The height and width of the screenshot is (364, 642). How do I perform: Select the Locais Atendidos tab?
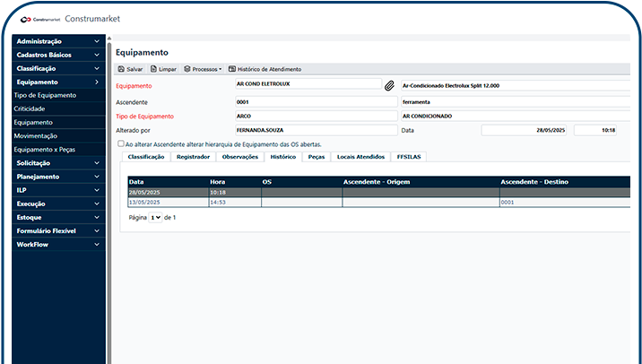[x=360, y=157]
